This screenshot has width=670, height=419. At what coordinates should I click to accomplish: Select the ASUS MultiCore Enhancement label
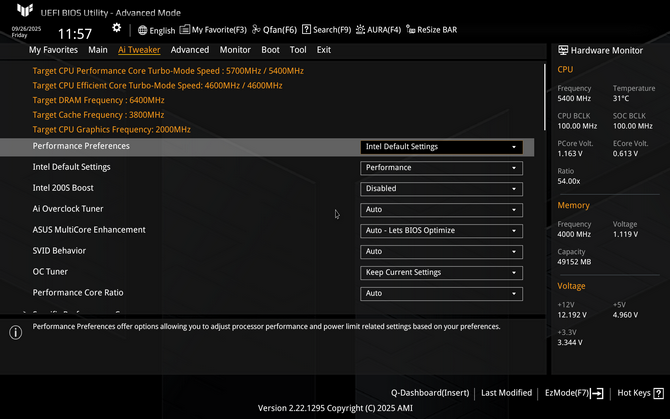click(89, 230)
